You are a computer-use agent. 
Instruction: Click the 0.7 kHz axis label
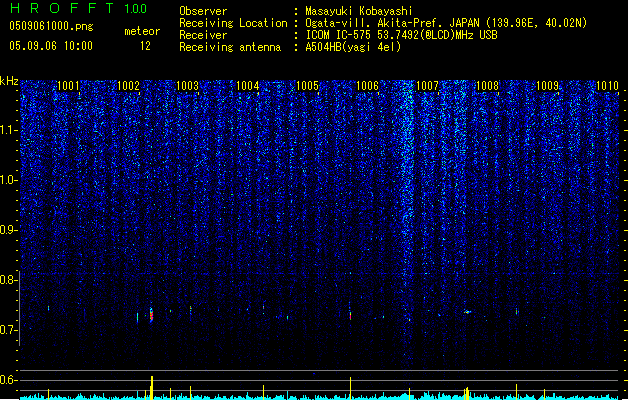pos(9,330)
